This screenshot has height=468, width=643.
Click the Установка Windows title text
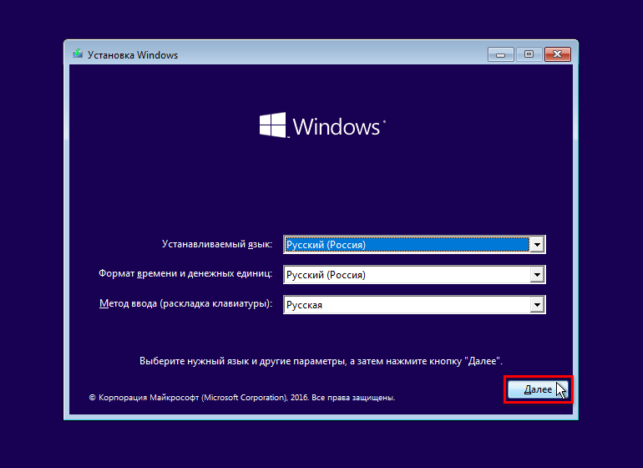tap(132, 55)
